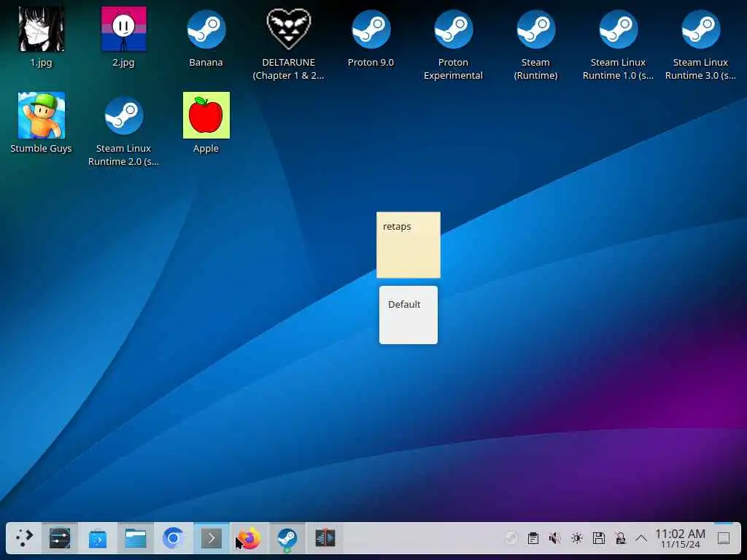Open the clock showing 11:02 AM
The height and width of the screenshot is (560, 747).
pyautogui.click(x=681, y=538)
